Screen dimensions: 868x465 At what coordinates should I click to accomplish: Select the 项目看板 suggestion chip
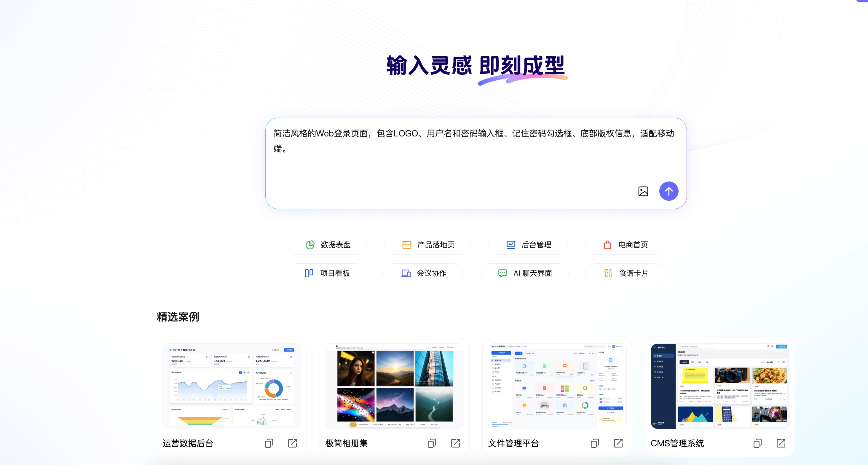point(326,273)
